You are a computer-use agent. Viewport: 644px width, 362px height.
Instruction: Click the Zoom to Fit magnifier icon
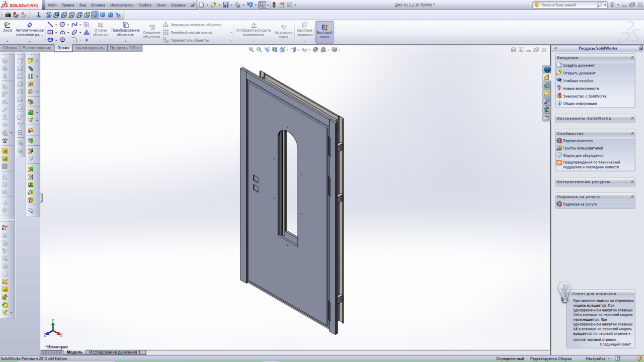pyautogui.click(x=252, y=49)
